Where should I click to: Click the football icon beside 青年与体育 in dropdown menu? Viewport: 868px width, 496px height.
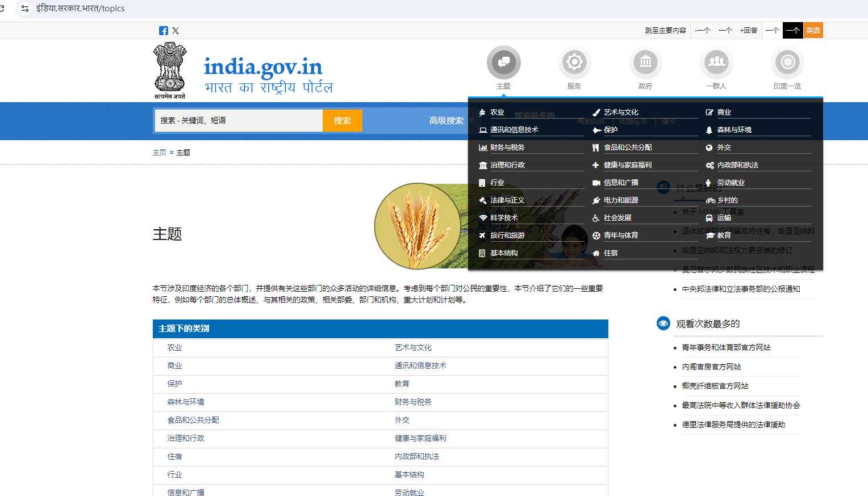[596, 236]
